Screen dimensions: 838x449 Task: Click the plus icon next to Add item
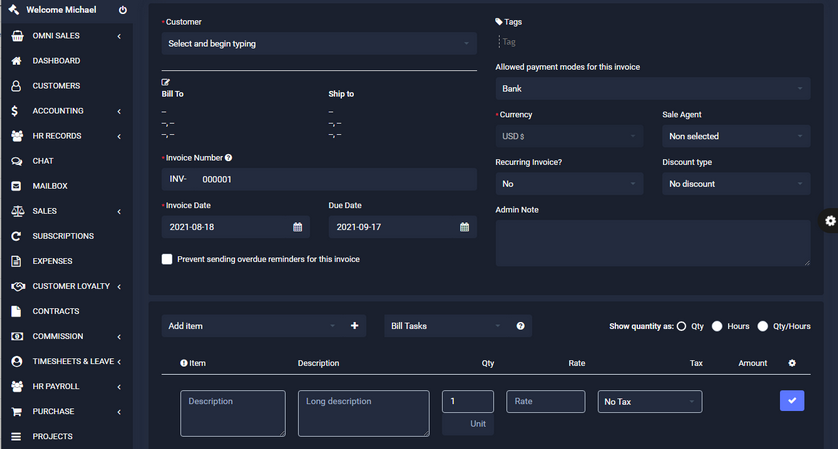pos(354,326)
